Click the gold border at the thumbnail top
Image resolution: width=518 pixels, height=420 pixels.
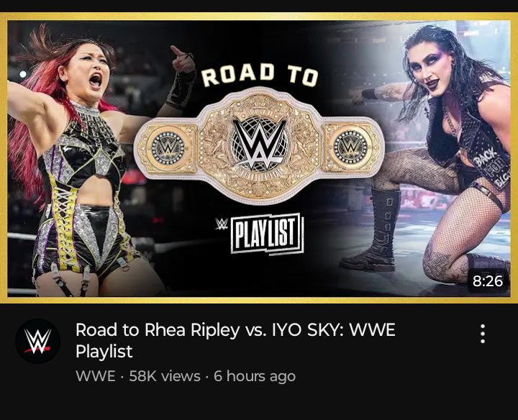coord(259,17)
